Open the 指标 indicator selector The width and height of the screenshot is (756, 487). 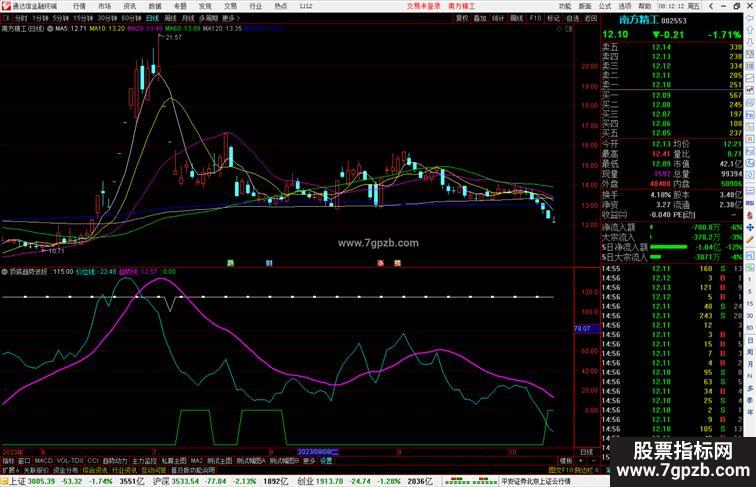(8, 461)
